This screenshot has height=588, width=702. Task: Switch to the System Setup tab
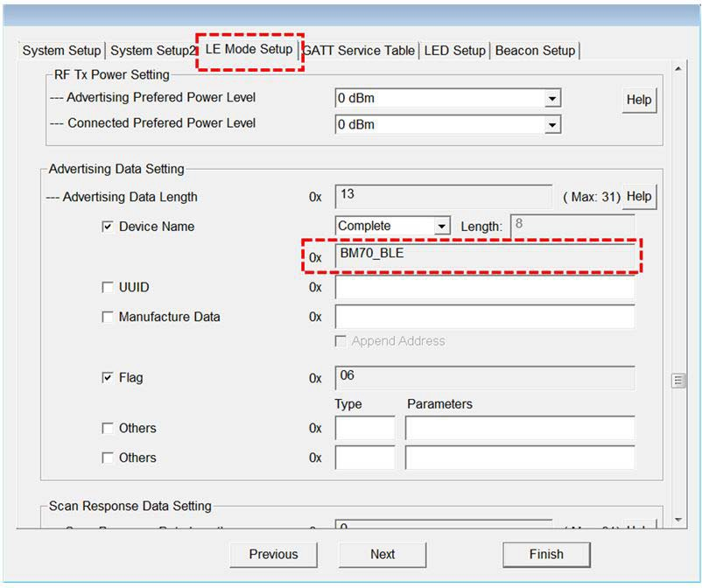[61, 51]
